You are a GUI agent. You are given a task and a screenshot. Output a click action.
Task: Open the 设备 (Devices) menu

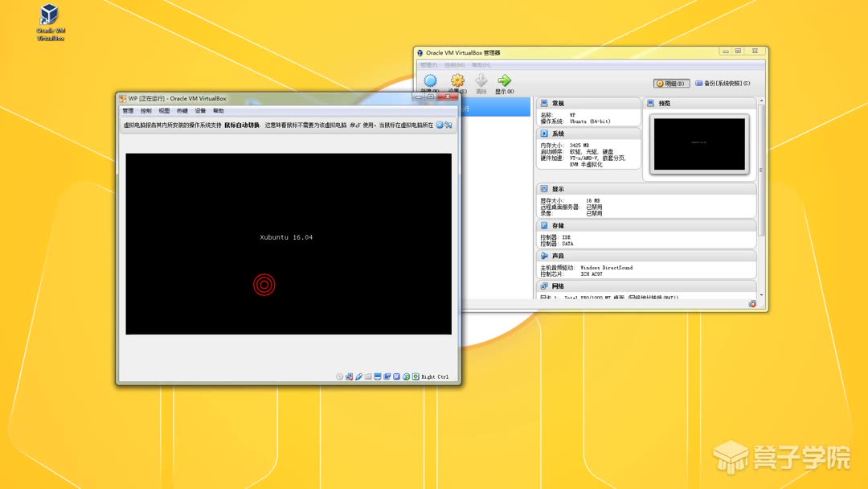click(199, 110)
